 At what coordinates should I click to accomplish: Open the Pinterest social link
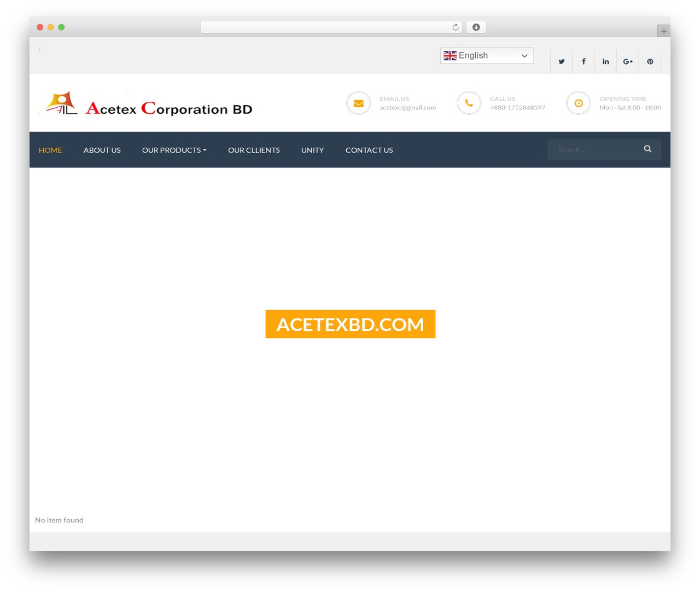tap(650, 61)
